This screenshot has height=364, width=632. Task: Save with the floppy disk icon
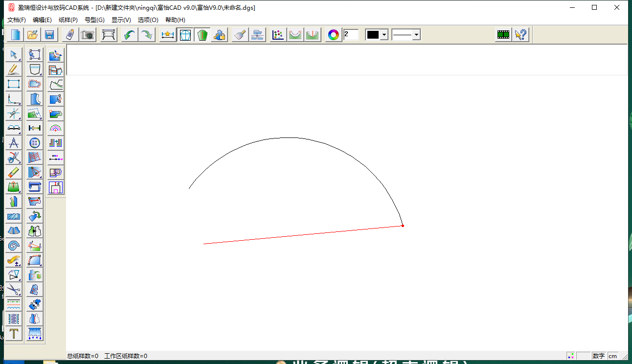[49, 35]
